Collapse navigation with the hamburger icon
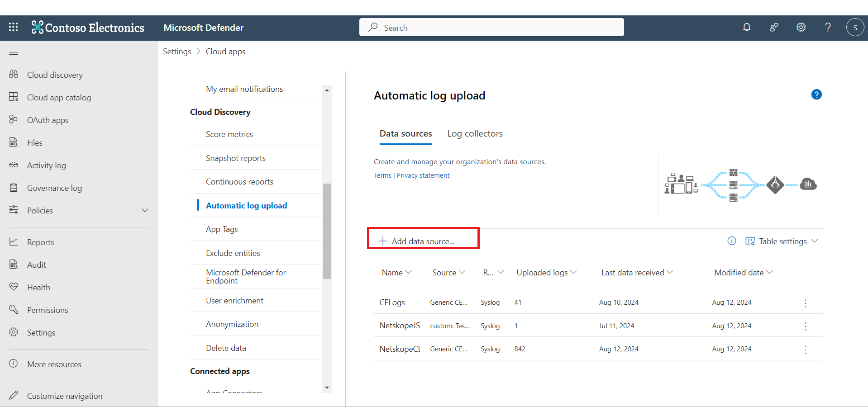868x416 pixels. pyautogui.click(x=14, y=52)
